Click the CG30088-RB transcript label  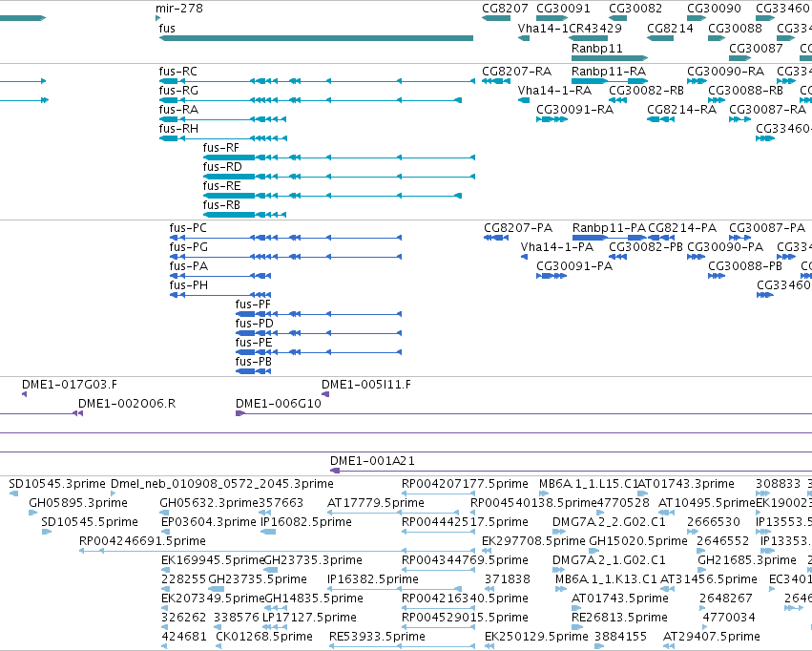(x=745, y=90)
